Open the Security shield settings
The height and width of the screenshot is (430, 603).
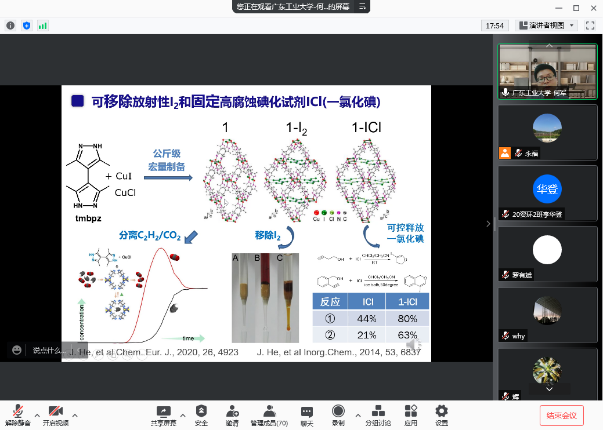tap(201, 413)
